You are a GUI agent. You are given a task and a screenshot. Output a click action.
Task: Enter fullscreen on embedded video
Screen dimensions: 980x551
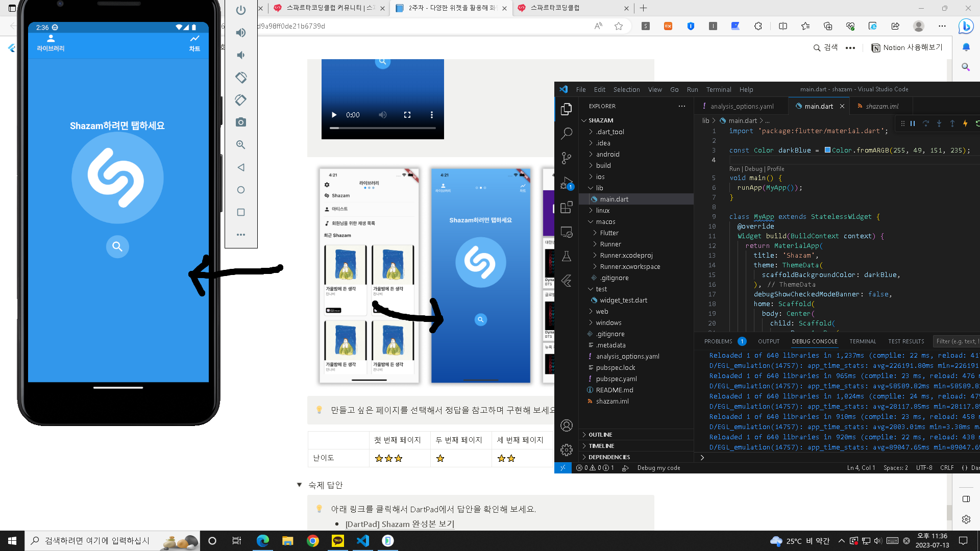(x=407, y=115)
